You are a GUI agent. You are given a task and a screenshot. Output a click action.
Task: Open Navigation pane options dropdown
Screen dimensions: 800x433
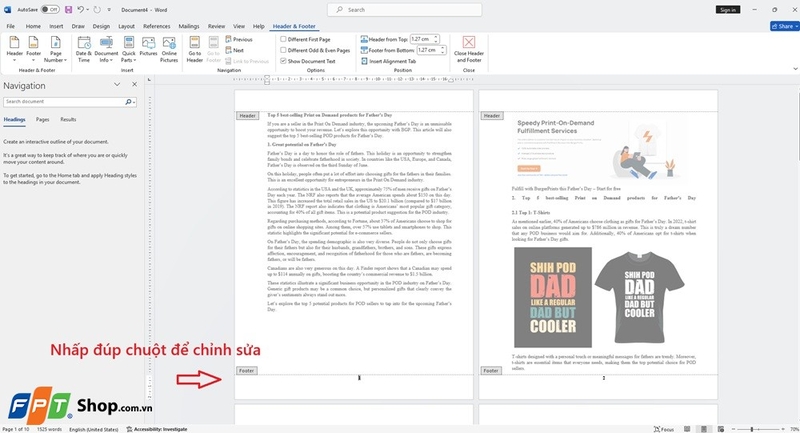[117, 85]
